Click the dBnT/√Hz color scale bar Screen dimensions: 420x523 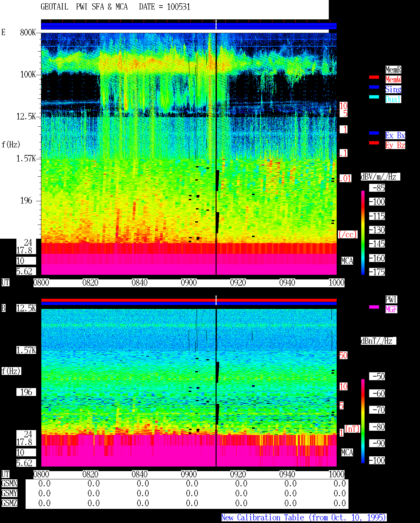pyautogui.click(x=363, y=421)
